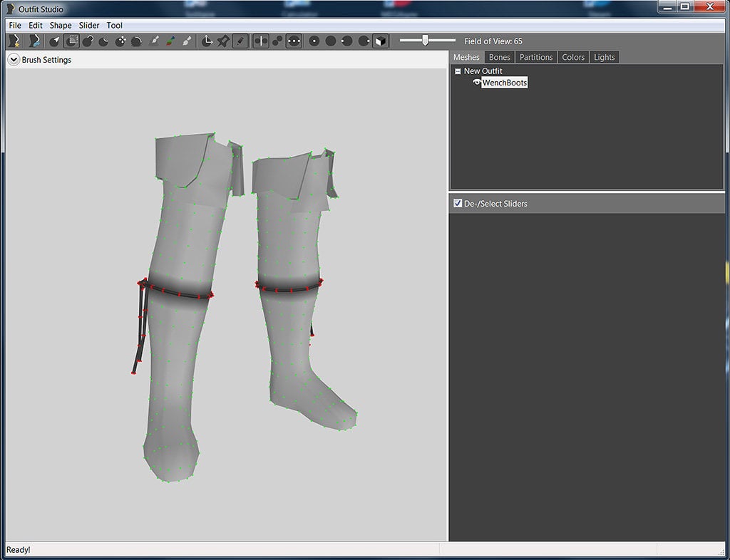Viewport: 730px width, 560px height.
Task: Select the New Outfit root label
Action: click(483, 71)
